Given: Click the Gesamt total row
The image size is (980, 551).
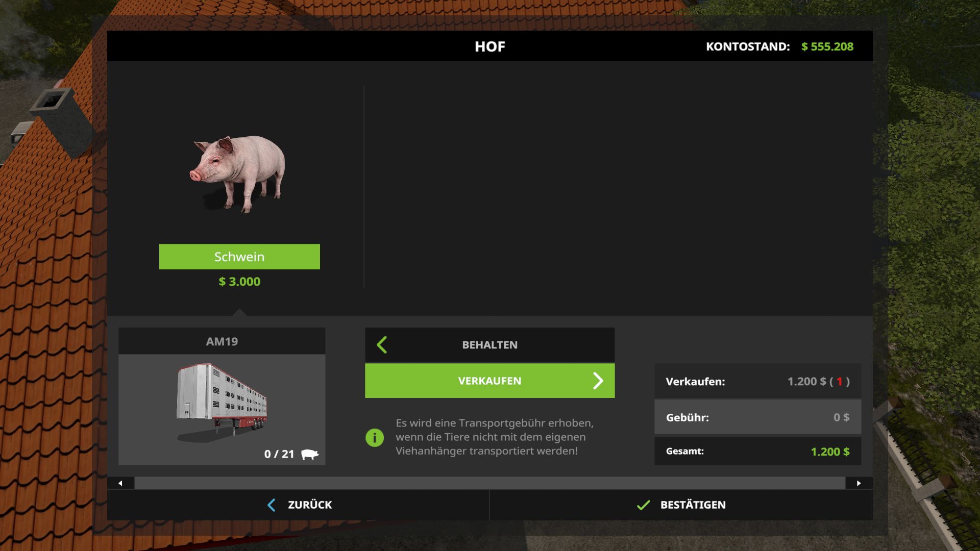Looking at the screenshot, I should pyautogui.click(x=758, y=452).
